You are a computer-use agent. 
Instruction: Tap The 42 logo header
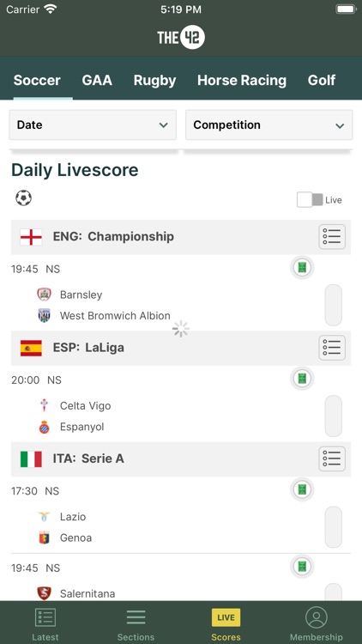click(x=181, y=37)
